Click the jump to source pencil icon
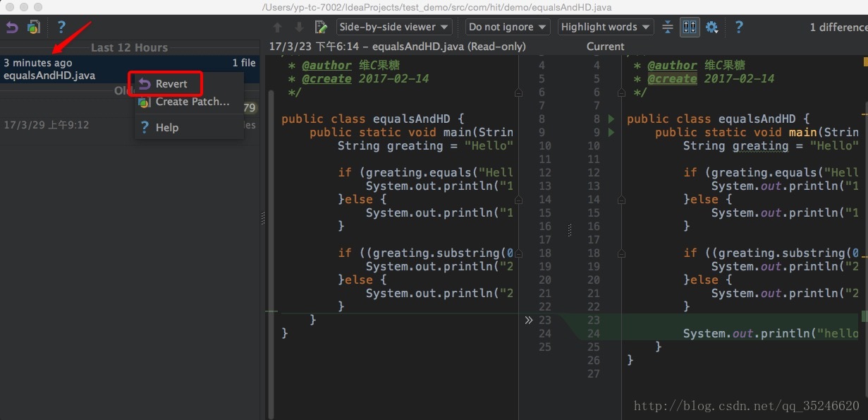 (321, 27)
